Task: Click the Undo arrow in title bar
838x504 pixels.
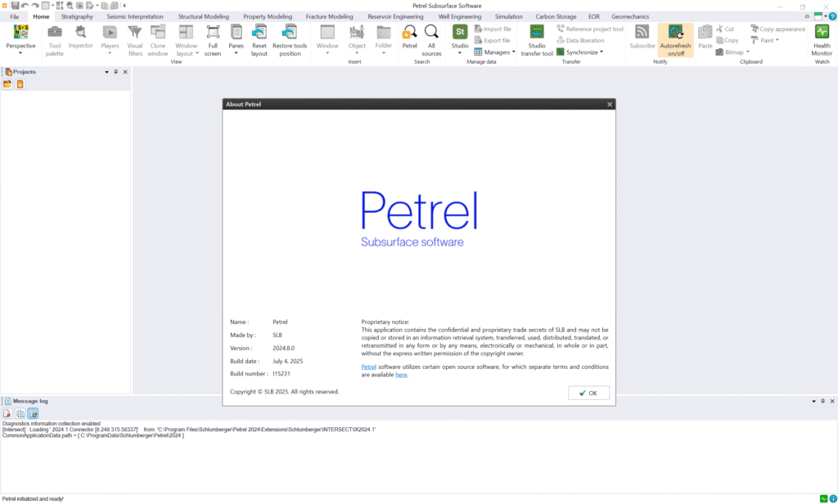Action: pos(25,6)
